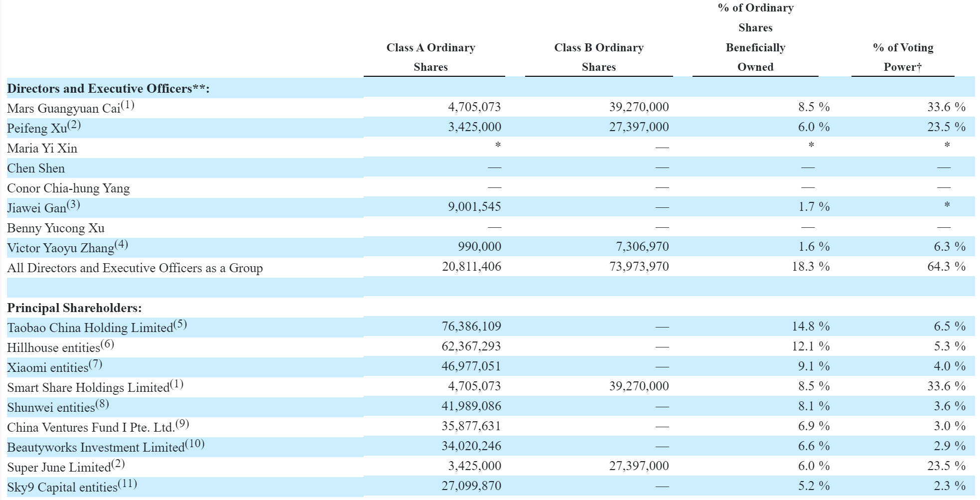Click Hillhouse entities Class A value 62,367,293

pos(471,346)
